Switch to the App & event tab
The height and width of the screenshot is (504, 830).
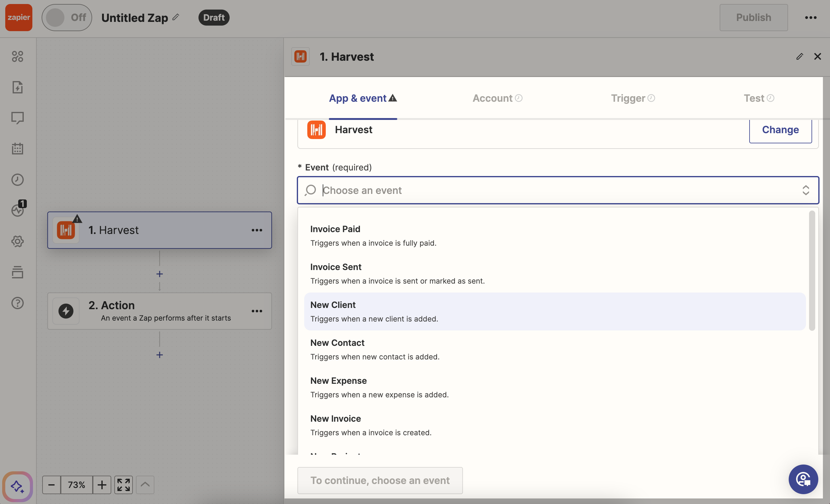coord(363,98)
